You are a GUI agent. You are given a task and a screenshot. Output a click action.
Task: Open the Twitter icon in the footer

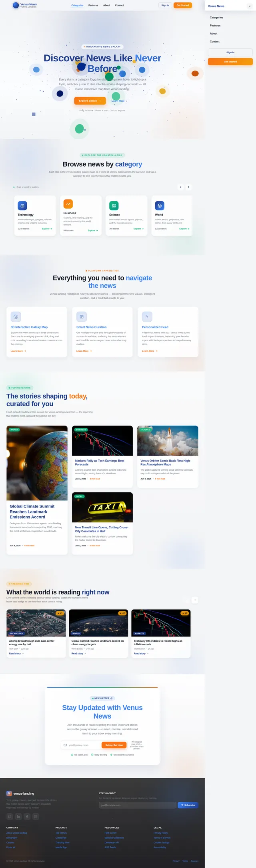pos(10,816)
